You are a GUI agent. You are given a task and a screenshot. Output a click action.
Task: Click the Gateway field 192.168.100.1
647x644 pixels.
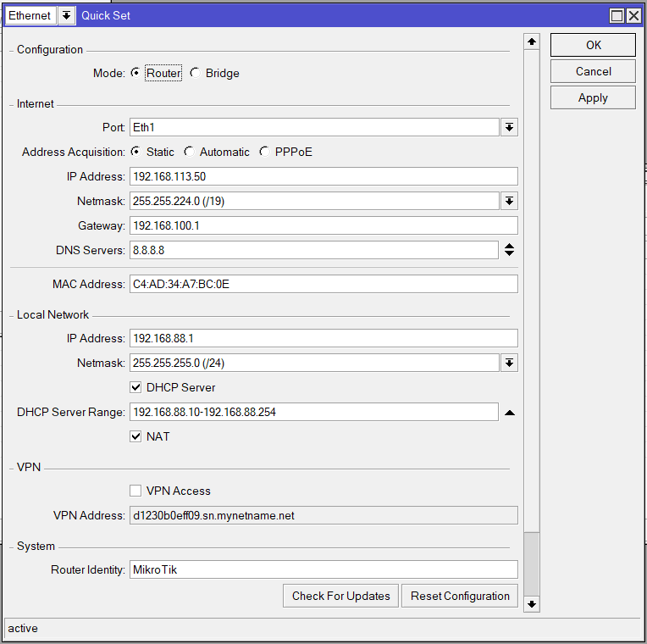click(323, 225)
